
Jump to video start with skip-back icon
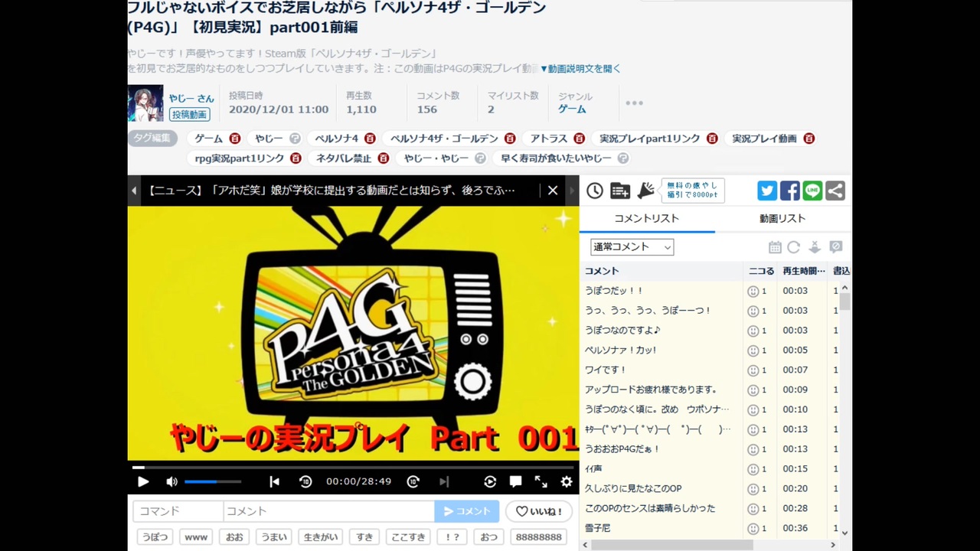274,481
